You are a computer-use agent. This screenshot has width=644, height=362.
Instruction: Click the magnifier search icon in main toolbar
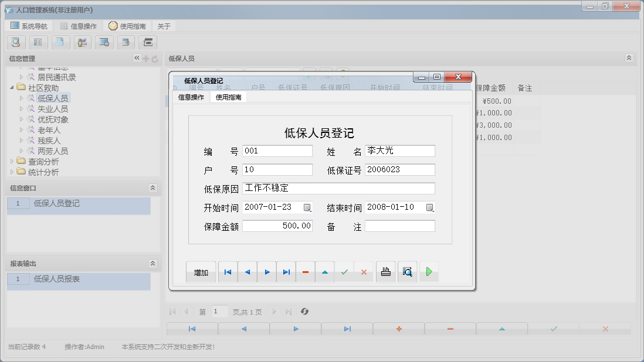pyautogui.click(x=16, y=42)
